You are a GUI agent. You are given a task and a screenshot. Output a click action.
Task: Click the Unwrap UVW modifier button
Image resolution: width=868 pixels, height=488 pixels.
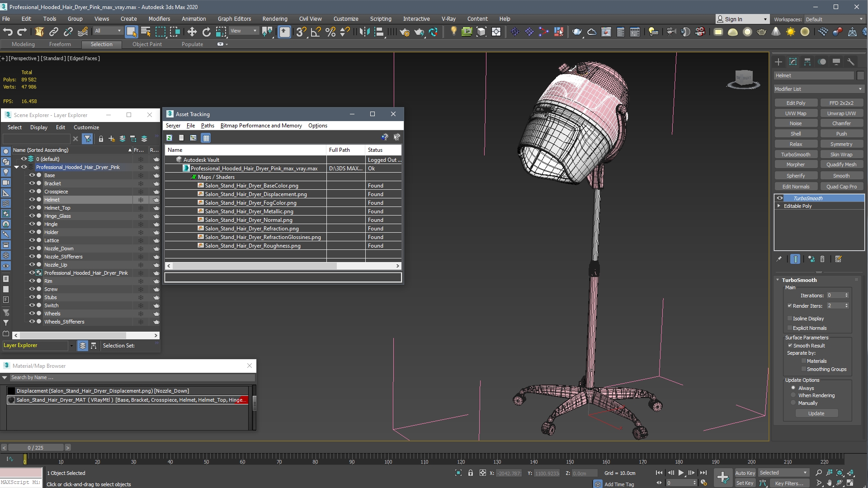pos(841,113)
